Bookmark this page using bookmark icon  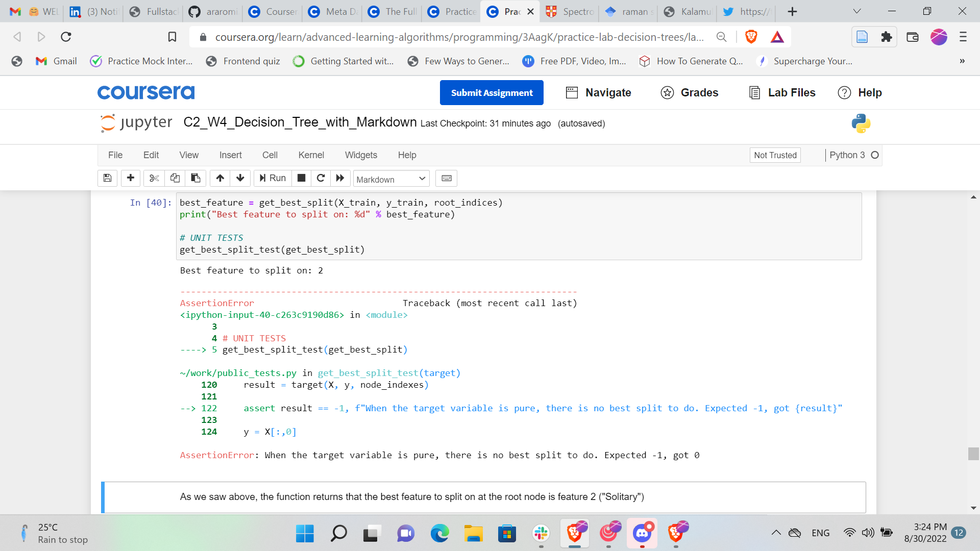(172, 37)
